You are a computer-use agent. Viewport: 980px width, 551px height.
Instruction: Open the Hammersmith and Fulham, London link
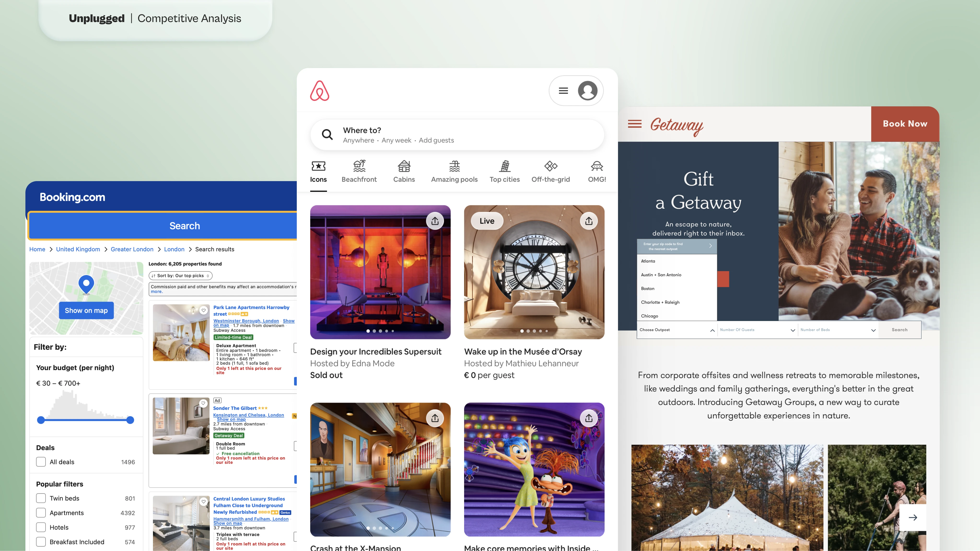[x=251, y=519]
